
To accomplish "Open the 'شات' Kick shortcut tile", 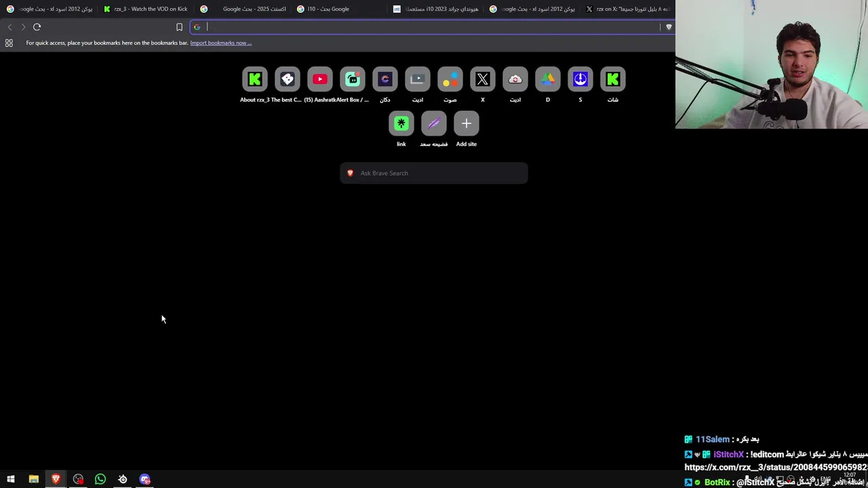I will point(613,80).
